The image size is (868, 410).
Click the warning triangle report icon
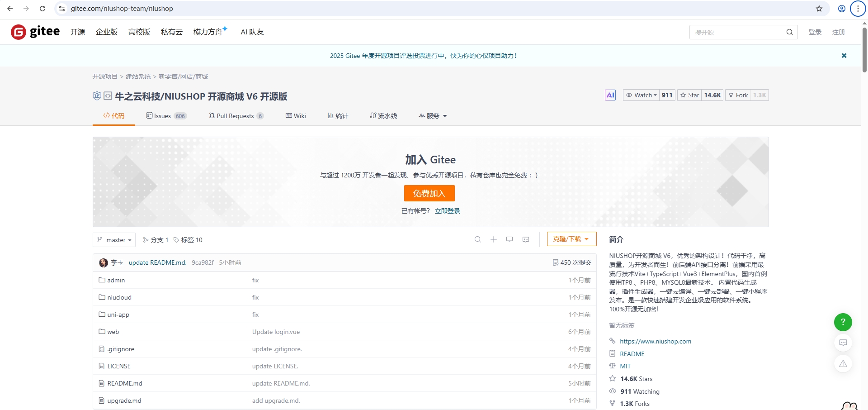coord(843,364)
